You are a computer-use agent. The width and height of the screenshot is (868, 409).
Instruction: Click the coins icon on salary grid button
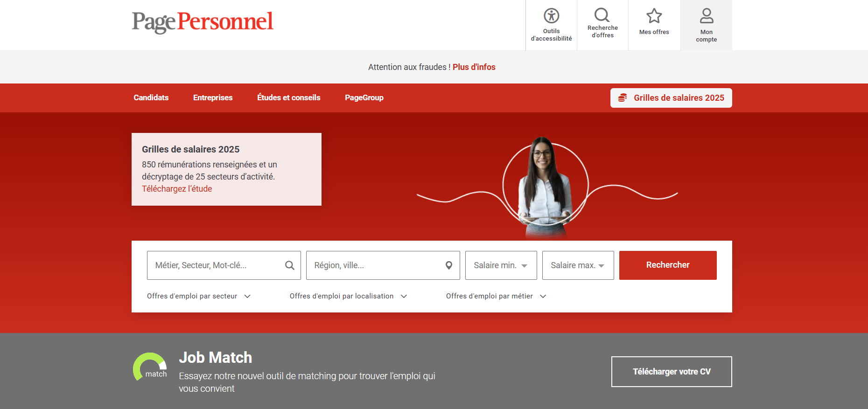(x=623, y=98)
